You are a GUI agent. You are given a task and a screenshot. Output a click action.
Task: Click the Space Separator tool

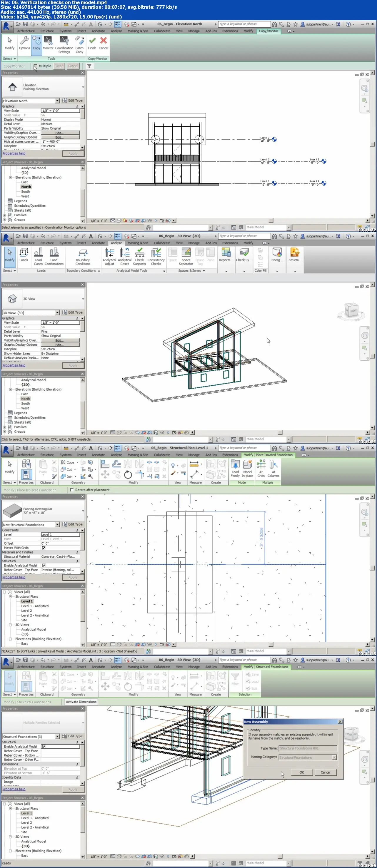point(186,257)
